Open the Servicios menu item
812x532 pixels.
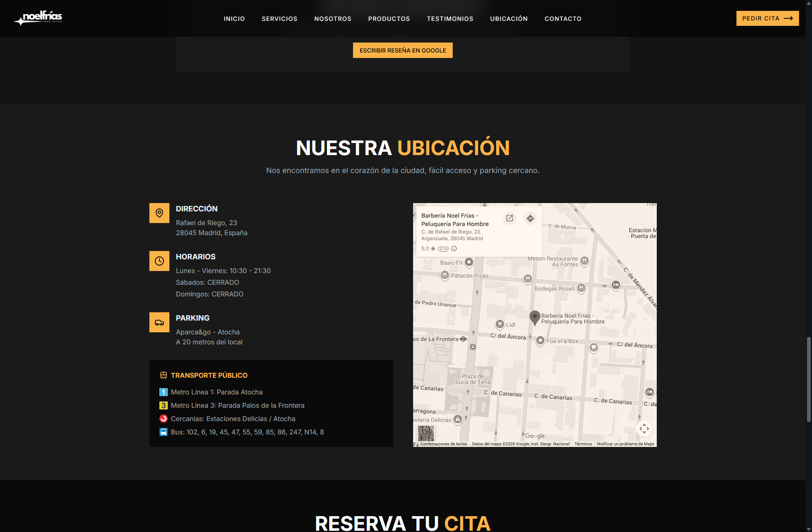(x=279, y=19)
